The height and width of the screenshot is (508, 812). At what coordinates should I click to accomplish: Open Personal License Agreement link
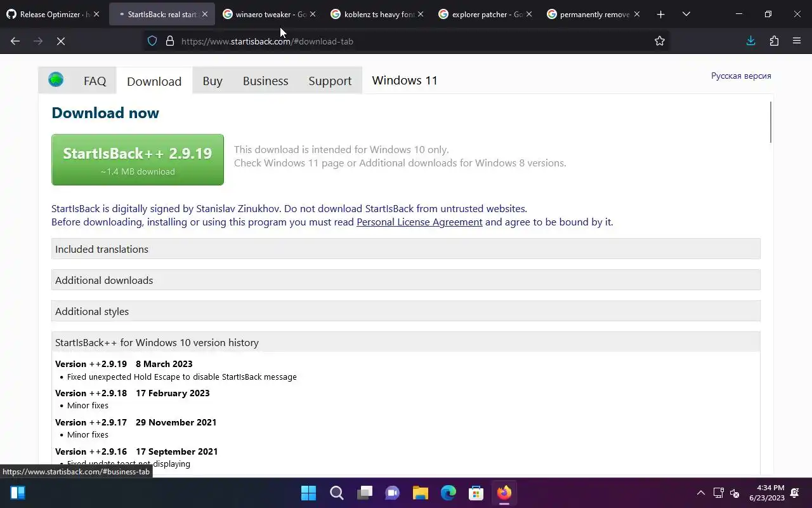tap(419, 222)
